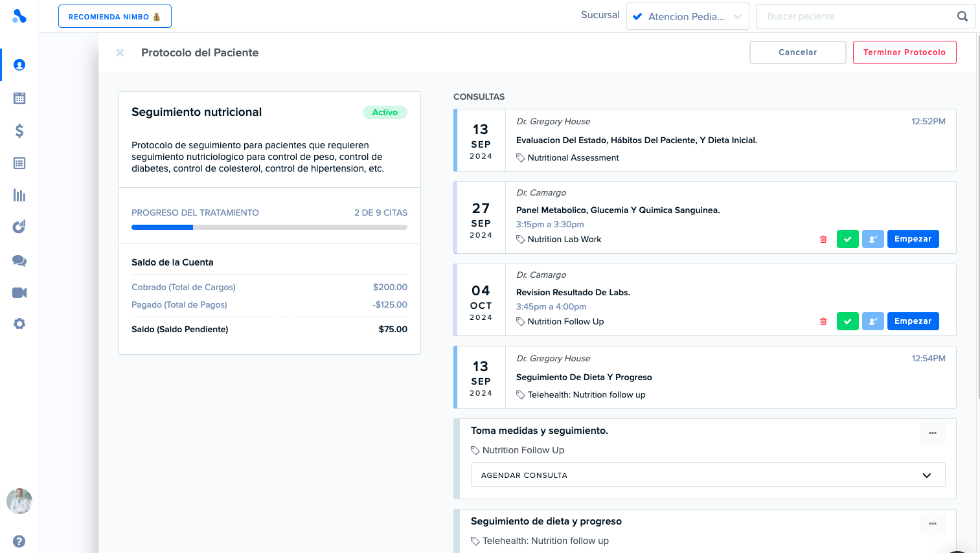Screen dimensions: 980x553
Task: Open the user profile avatar
Action: pos(19,501)
